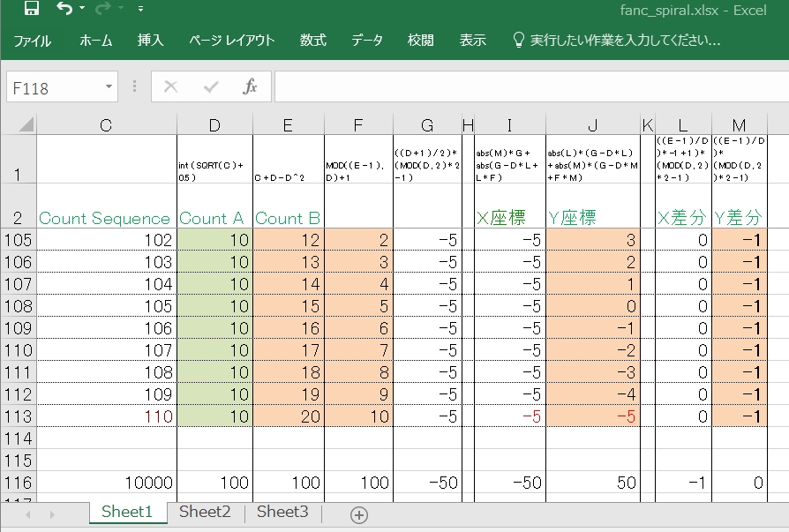This screenshot has height=532, width=789.
Task: Click the Select All corner triangle
Action: point(26,124)
